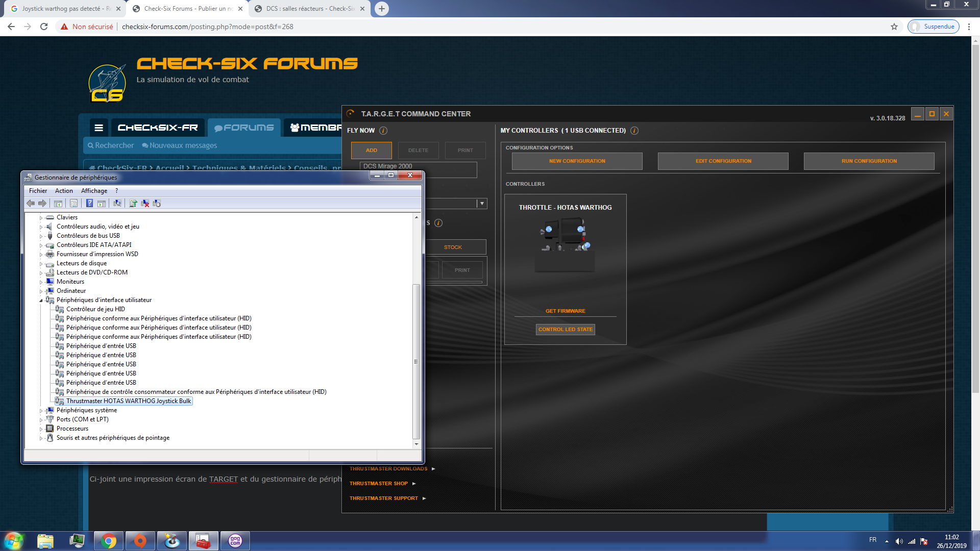Update driver software icon
This screenshot has width=980, height=551.
(x=133, y=203)
